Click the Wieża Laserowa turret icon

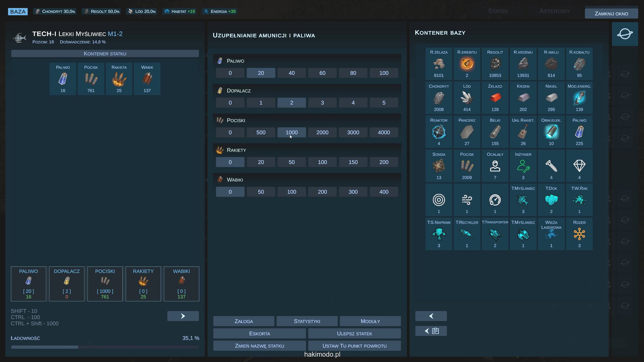(551, 234)
